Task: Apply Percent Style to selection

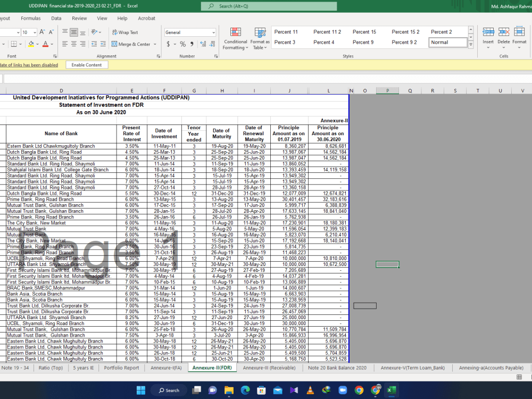Action: [182, 44]
